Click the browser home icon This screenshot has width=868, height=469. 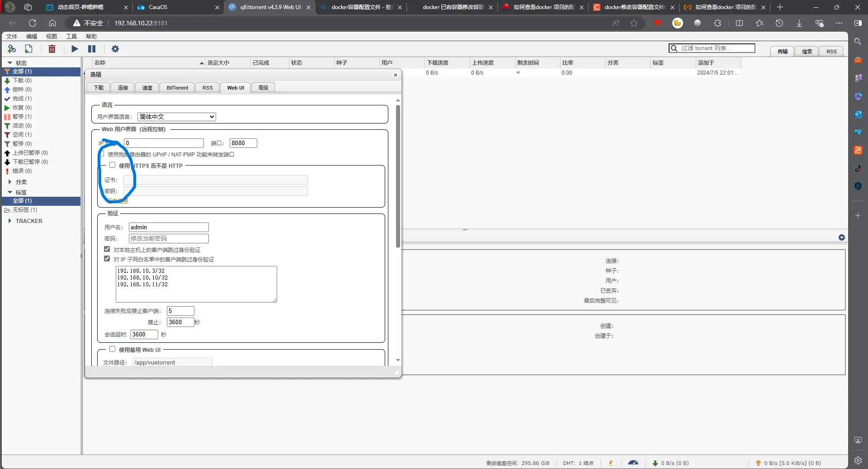52,23
